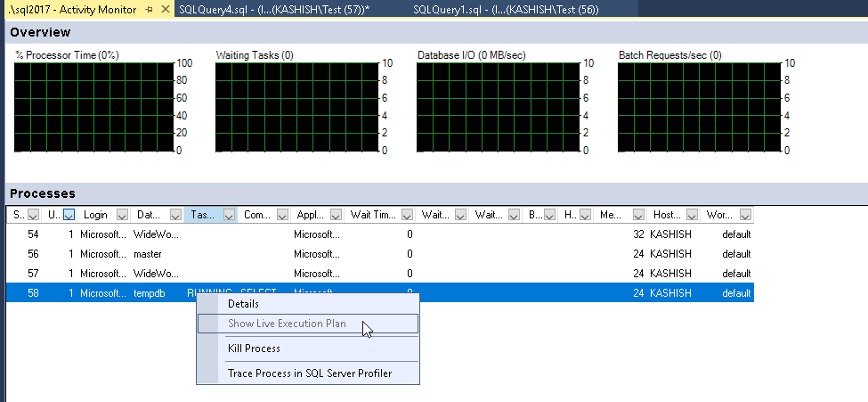Open the Database column filter dropdown
This screenshot has width=868, height=402.
(175, 215)
